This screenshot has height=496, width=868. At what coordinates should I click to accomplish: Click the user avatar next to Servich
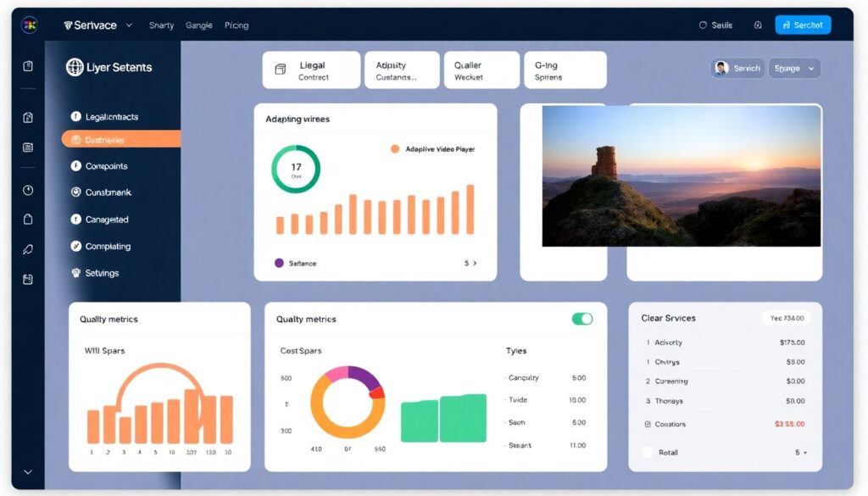tap(721, 69)
